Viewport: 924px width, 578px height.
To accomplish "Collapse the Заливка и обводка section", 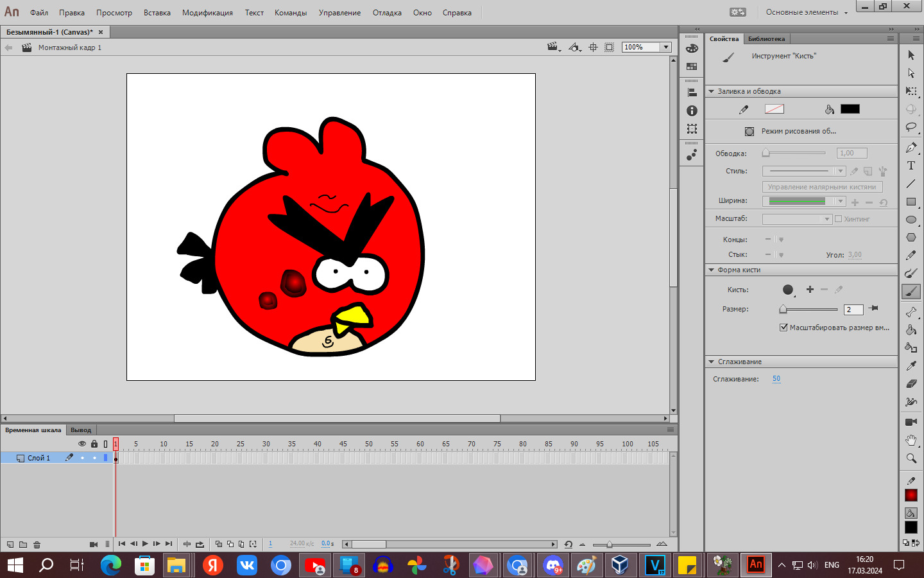I will click(711, 92).
